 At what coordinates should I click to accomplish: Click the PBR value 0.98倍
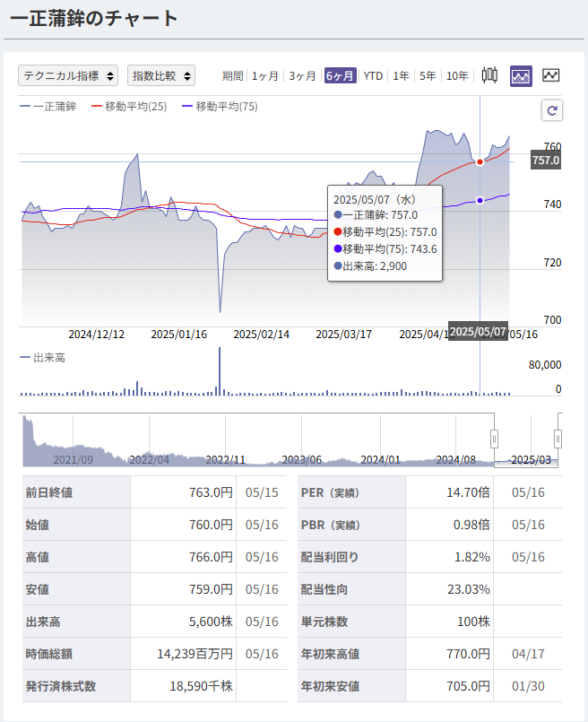tap(471, 525)
